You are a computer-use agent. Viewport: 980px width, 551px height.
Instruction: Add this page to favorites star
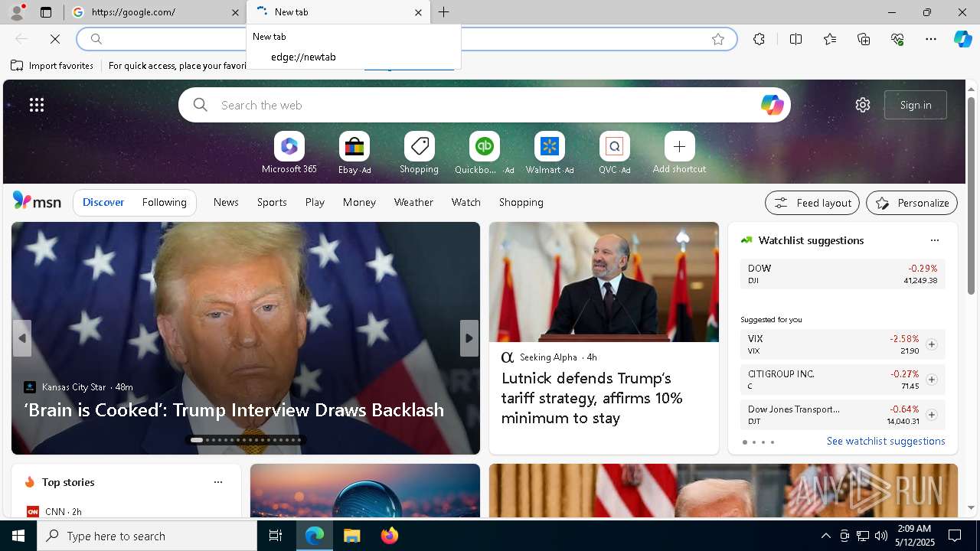718,39
